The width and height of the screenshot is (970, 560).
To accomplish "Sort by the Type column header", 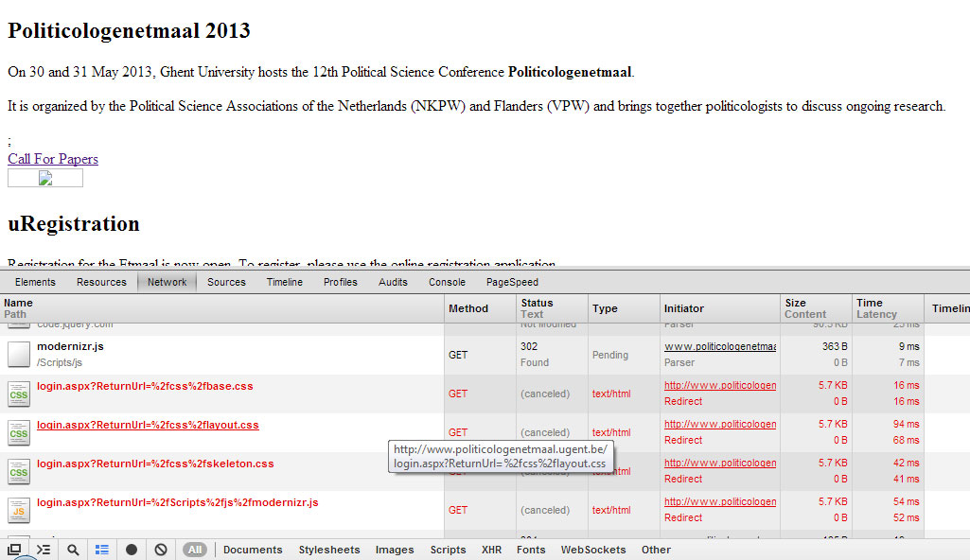I will click(x=624, y=308).
